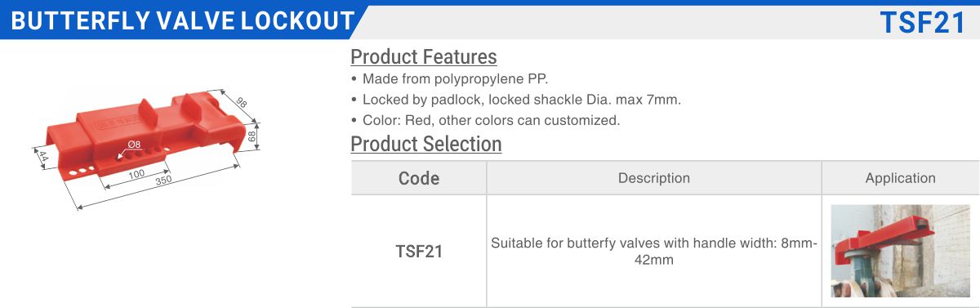This screenshot has width=980, height=308.
Task: Click the handle width description text
Action: (654, 252)
